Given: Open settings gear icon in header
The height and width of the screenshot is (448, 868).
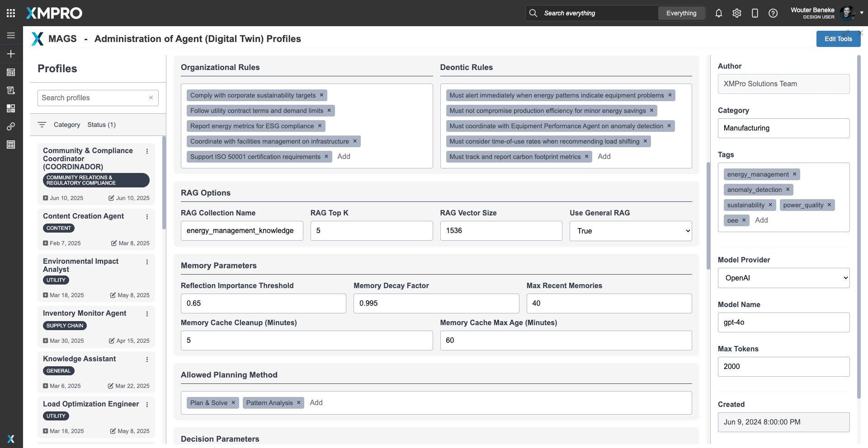Looking at the screenshot, I should click(736, 13).
